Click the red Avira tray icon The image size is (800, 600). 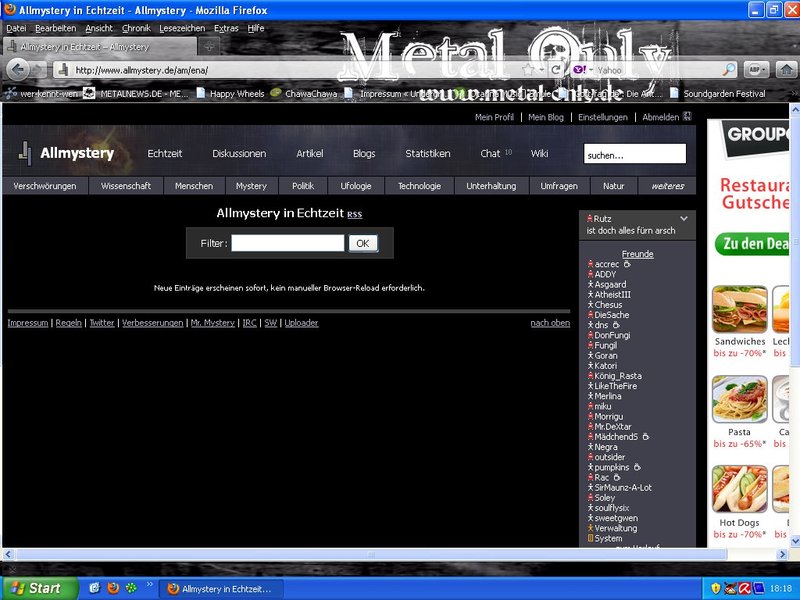pos(744,588)
